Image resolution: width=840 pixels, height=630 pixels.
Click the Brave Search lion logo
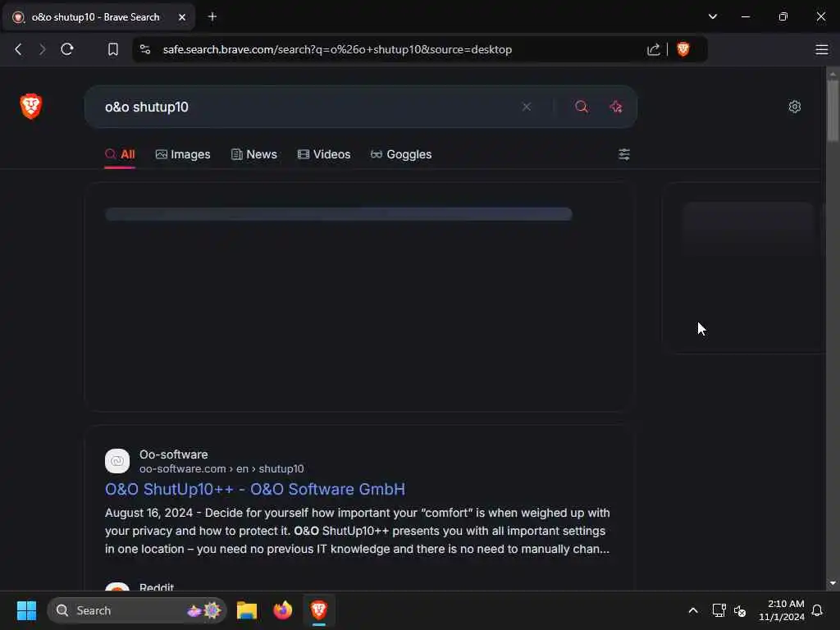31,106
